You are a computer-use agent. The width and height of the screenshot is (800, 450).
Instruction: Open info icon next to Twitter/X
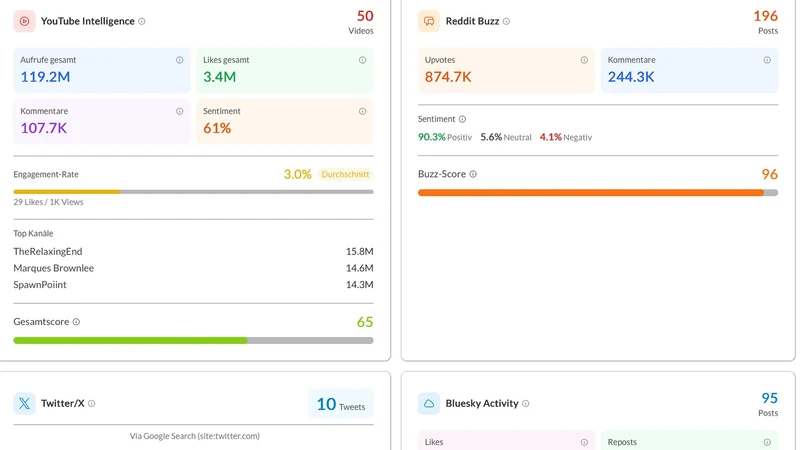(x=91, y=404)
